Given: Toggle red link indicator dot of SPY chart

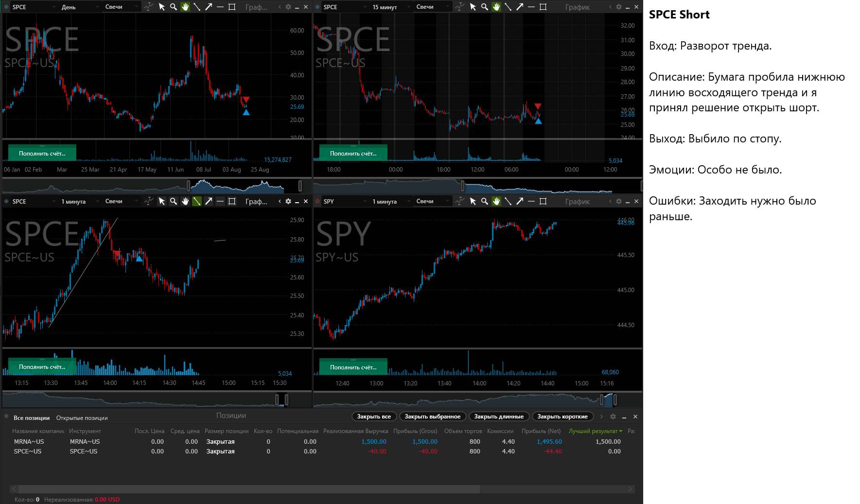Looking at the screenshot, I should click(x=317, y=201).
